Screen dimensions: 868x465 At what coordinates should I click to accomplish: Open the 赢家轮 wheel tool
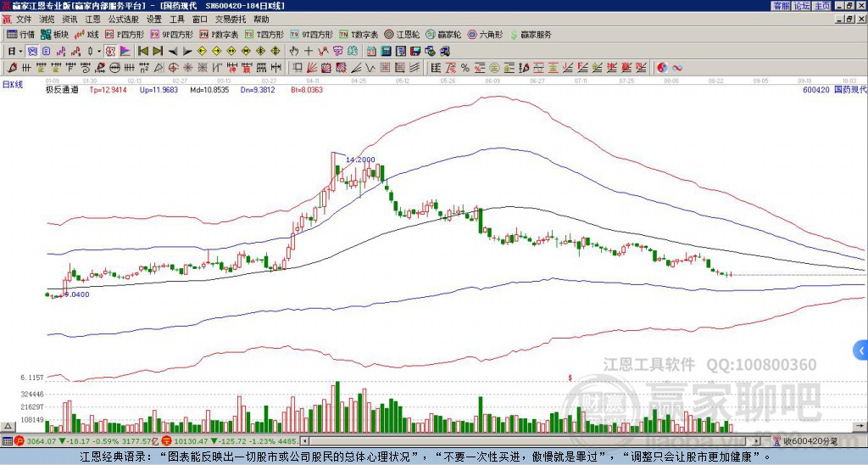pyautogui.click(x=443, y=34)
